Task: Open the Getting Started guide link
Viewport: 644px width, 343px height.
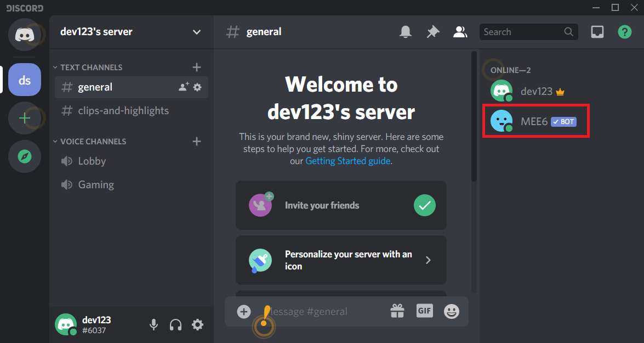Action: [x=347, y=161]
